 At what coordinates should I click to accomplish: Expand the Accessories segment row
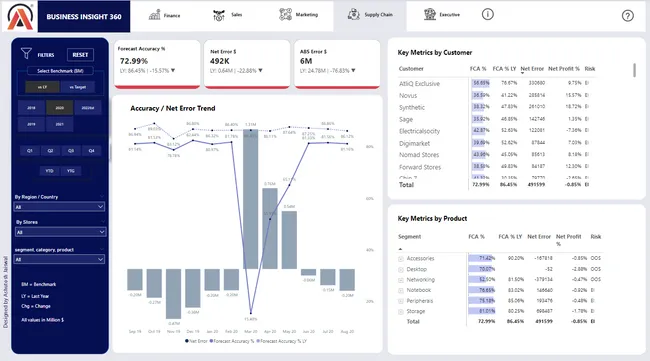401,259
